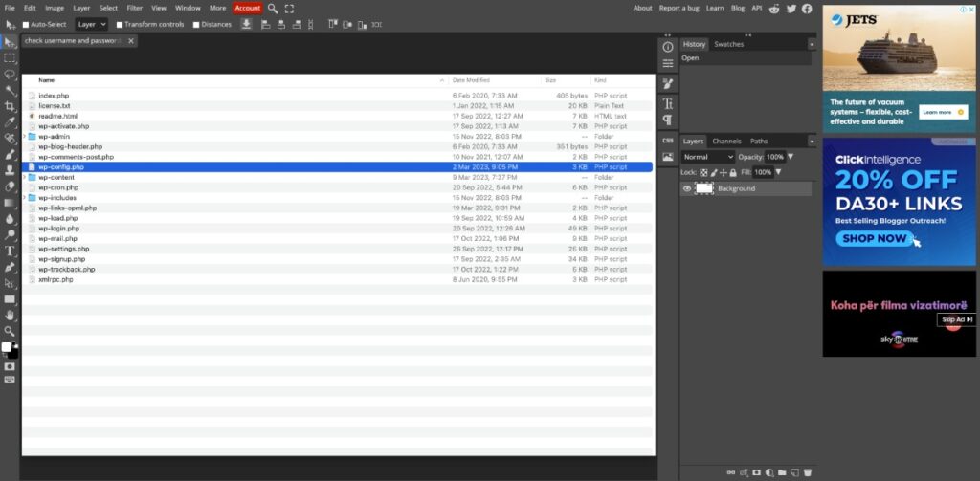Open the Opacity slider arrow
The image size is (980, 481).
coord(790,157)
